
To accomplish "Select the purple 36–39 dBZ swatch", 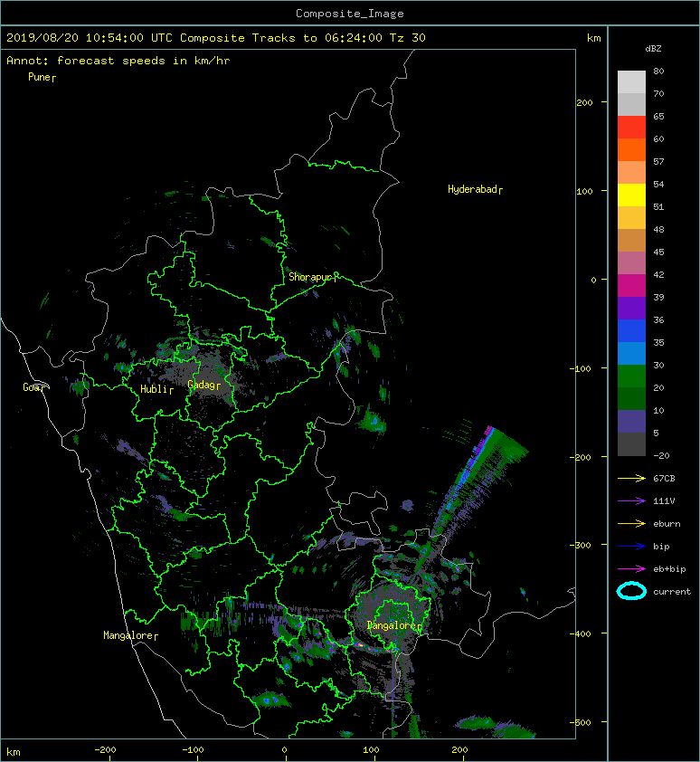I will tap(631, 308).
